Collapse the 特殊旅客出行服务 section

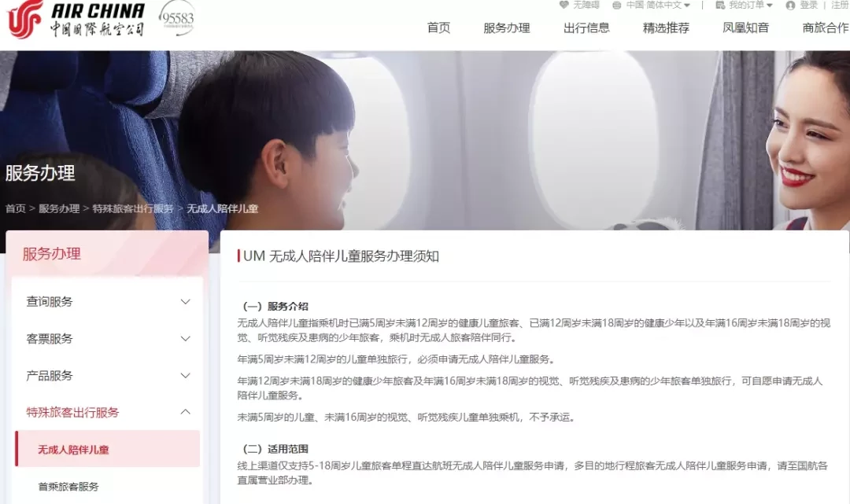tap(107, 412)
